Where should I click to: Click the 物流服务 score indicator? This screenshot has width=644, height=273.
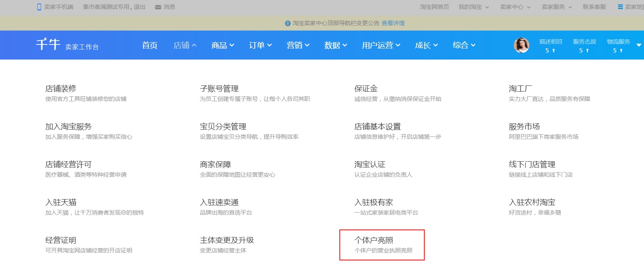tap(618, 46)
